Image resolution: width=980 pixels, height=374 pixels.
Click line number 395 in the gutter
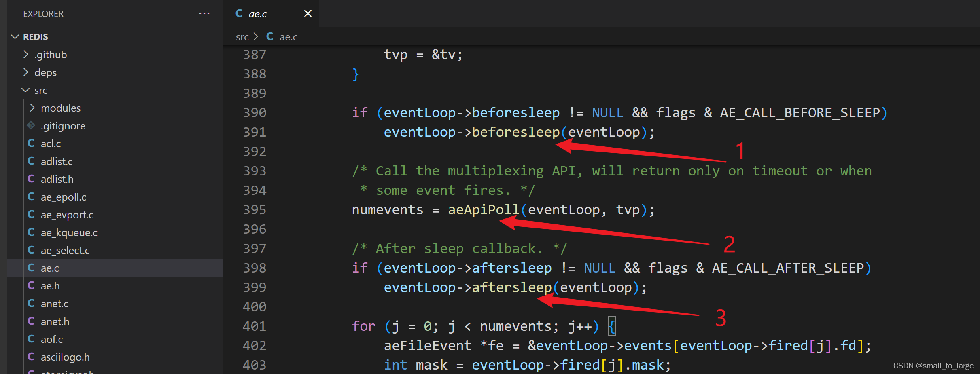tap(255, 209)
